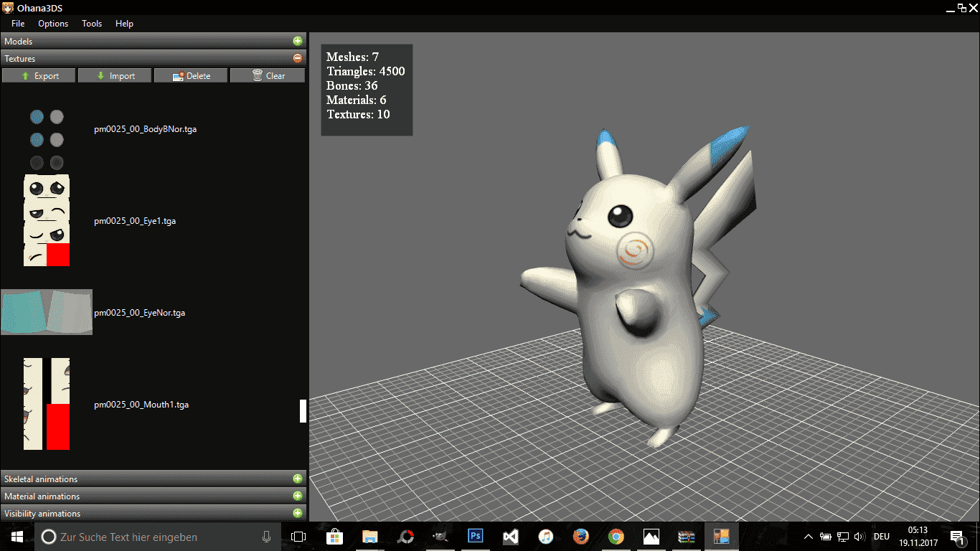
Task: Expand the Visibility animations panel
Action: pos(298,513)
